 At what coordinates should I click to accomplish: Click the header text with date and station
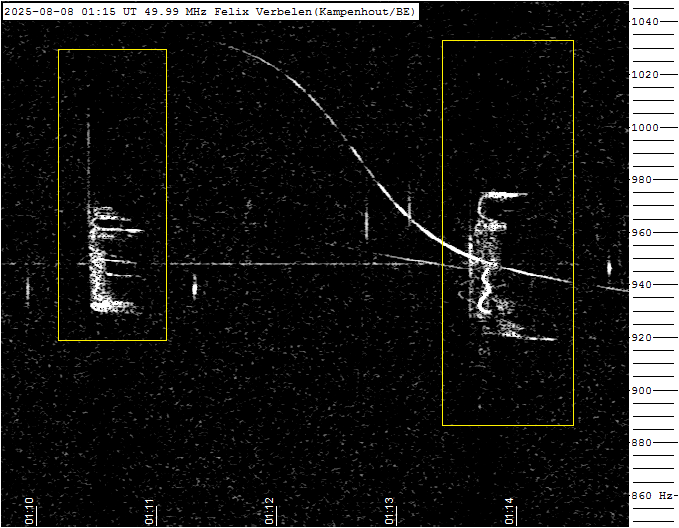click(x=210, y=12)
